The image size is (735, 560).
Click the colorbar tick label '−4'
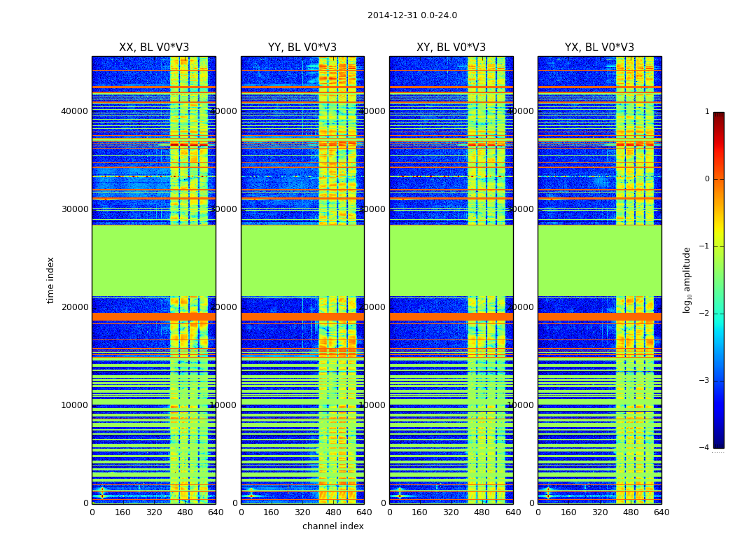pyautogui.click(x=704, y=448)
